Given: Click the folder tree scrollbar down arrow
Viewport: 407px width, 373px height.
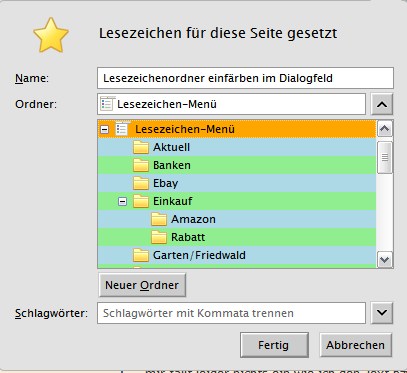Looking at the screenshot, I should point(385,259).
